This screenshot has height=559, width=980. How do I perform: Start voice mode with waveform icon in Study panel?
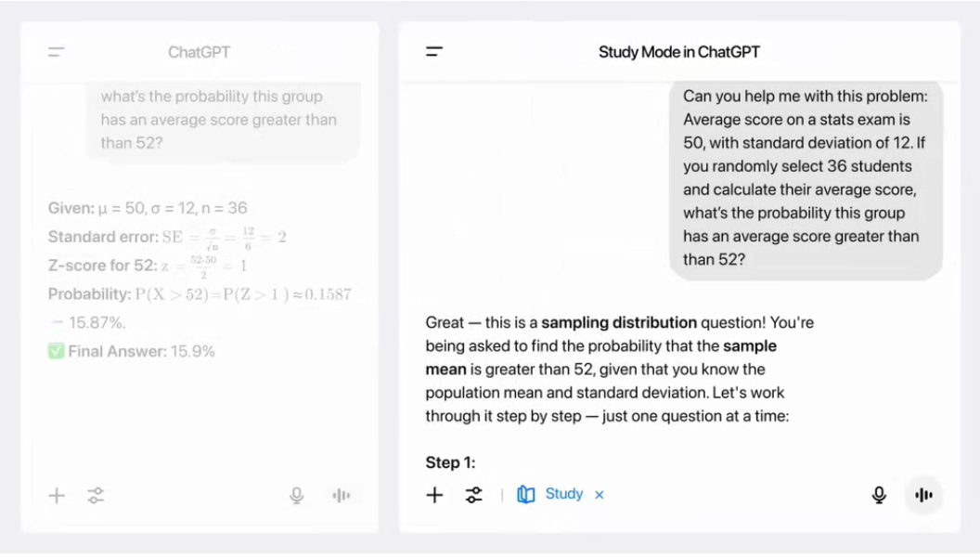coord(923,495)
